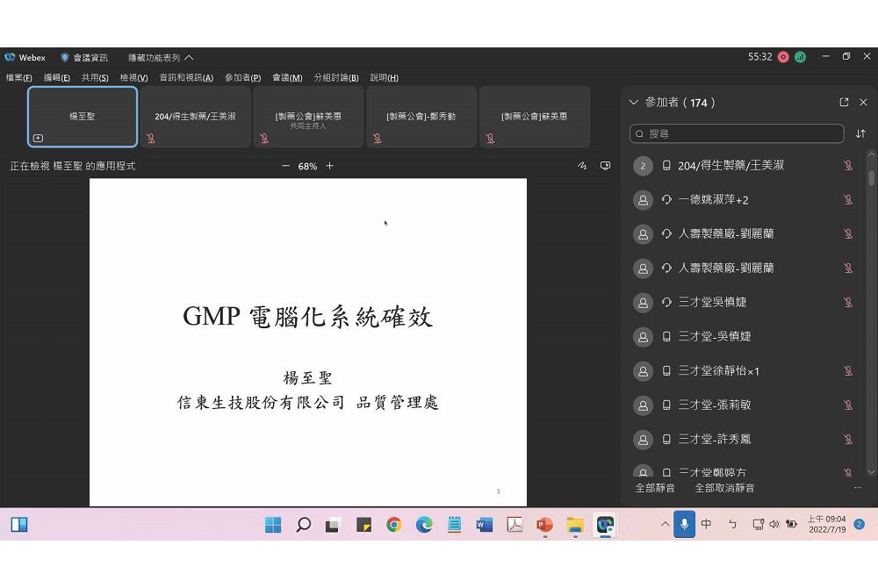878x588 pixels.
Task: Open the 68% zoom level control
Action: (307, 166)
